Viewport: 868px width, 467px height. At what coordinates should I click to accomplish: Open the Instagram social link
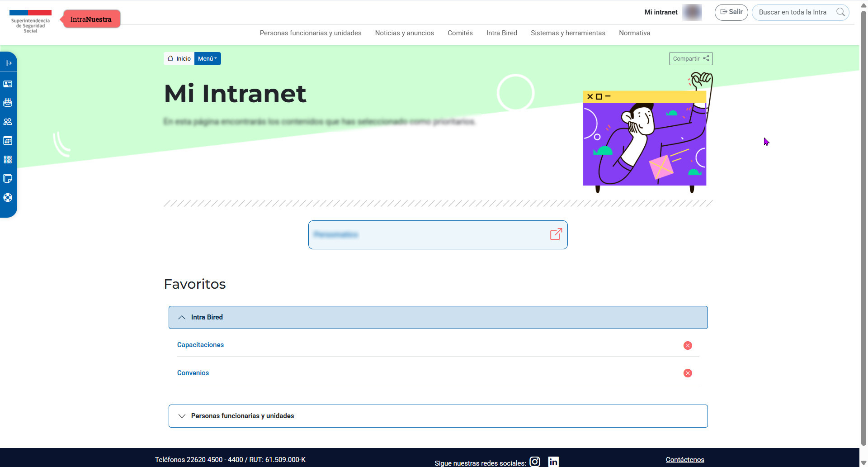pos(535,462)
